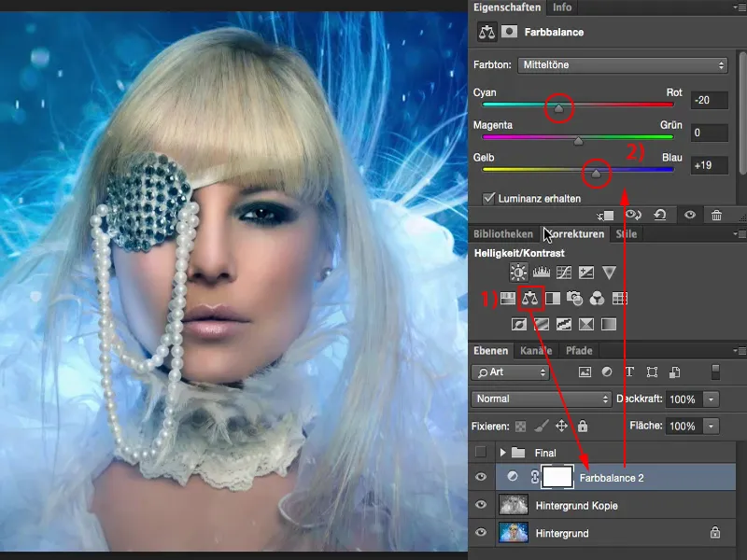Add a Brightness/Contrast adjustment
Viewport: 747px width, 560px height.
pos(518,273)
